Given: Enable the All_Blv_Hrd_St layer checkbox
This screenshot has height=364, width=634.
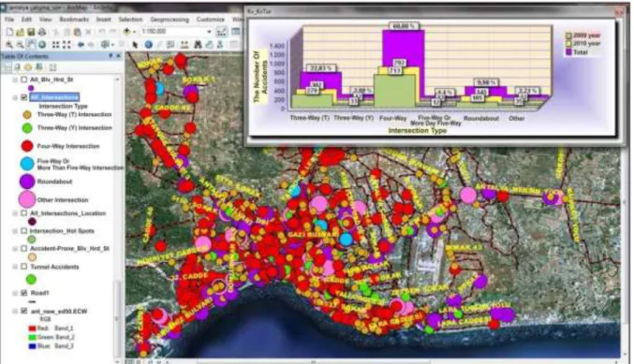Looking at the screenshot, I should point(24,80).
